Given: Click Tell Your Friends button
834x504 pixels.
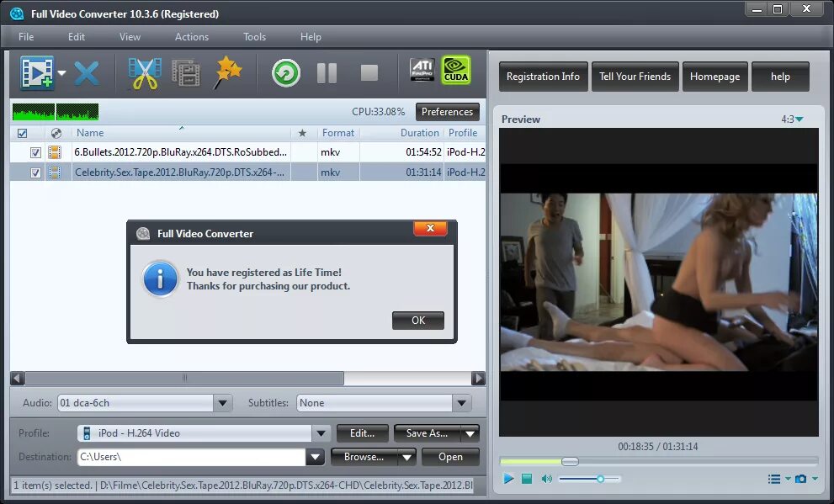Looking at the screenshot, I should (635, 77).
